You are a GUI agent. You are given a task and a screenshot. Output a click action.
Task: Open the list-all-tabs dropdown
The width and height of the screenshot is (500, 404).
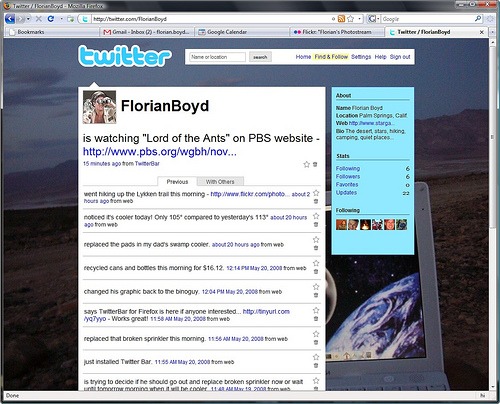point(493,32)
